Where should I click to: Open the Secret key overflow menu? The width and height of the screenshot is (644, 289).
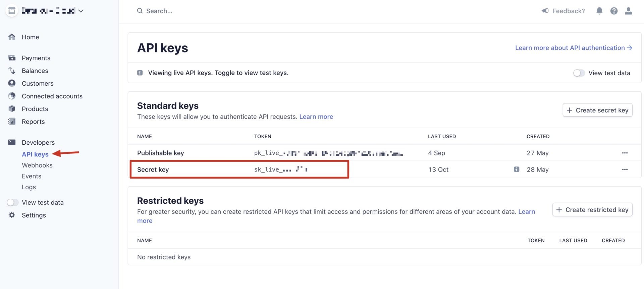(x=625, y=170)
